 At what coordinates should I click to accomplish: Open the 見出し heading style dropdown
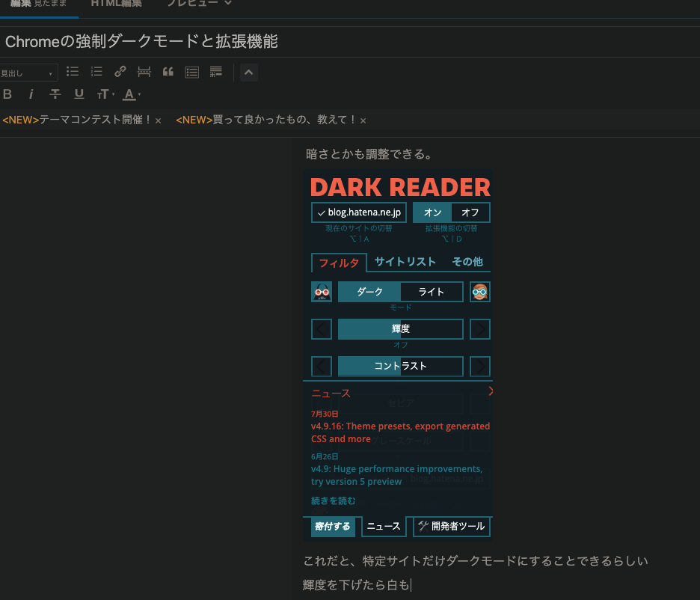28,73
